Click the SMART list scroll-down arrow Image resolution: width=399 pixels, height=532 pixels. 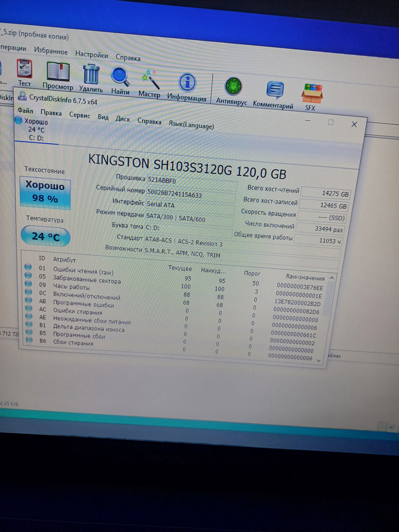[319, 361]
